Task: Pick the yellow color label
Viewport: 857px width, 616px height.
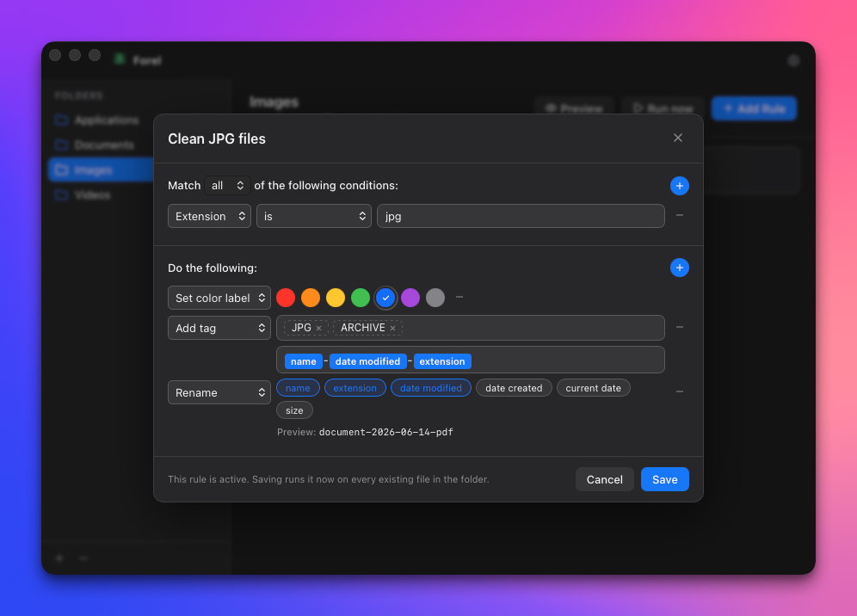Action: tap(336, 298)
